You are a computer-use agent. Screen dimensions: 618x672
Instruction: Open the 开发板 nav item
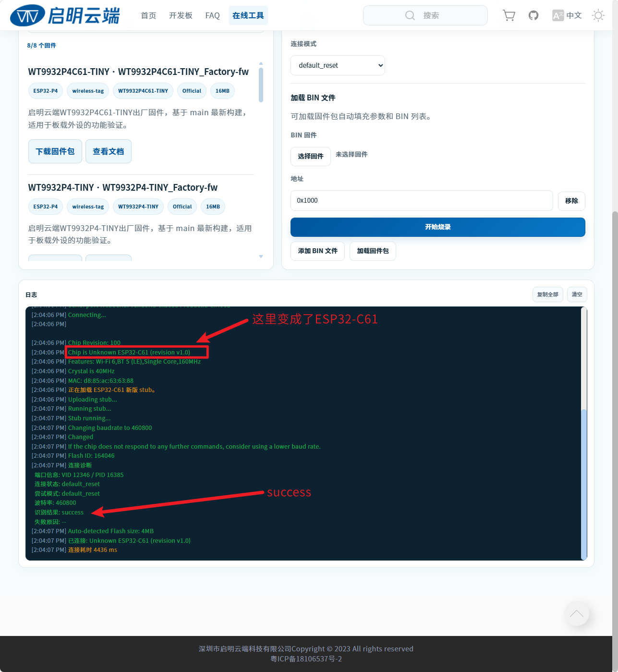tap(181, 15)
